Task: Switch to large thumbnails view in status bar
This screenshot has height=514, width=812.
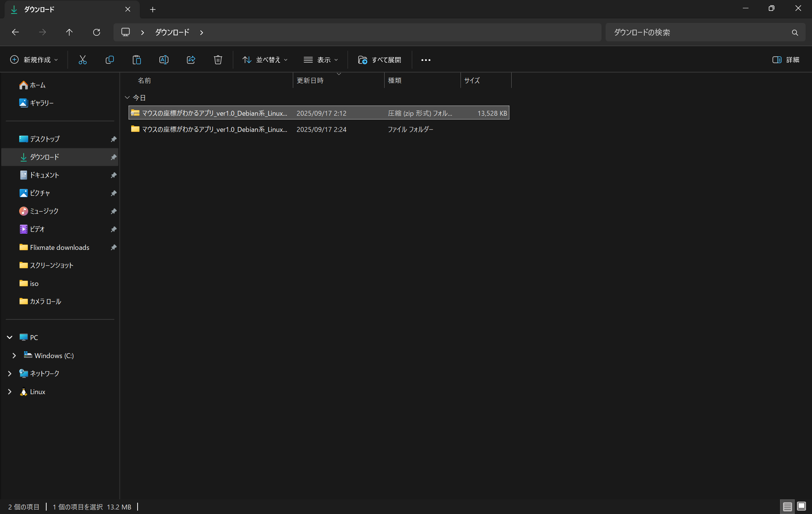Action: tap(801, 506)
